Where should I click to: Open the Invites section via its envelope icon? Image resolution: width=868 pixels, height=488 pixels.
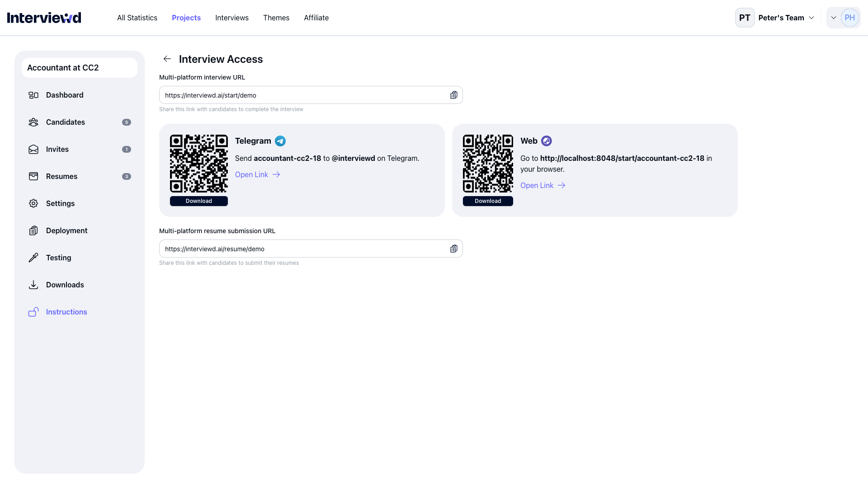[33, 149]
